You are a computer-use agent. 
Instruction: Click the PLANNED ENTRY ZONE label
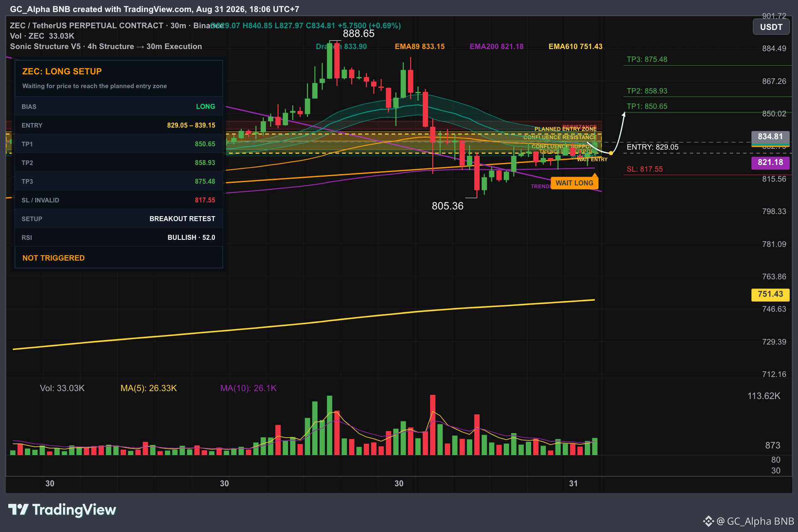[x=565, y=129]
